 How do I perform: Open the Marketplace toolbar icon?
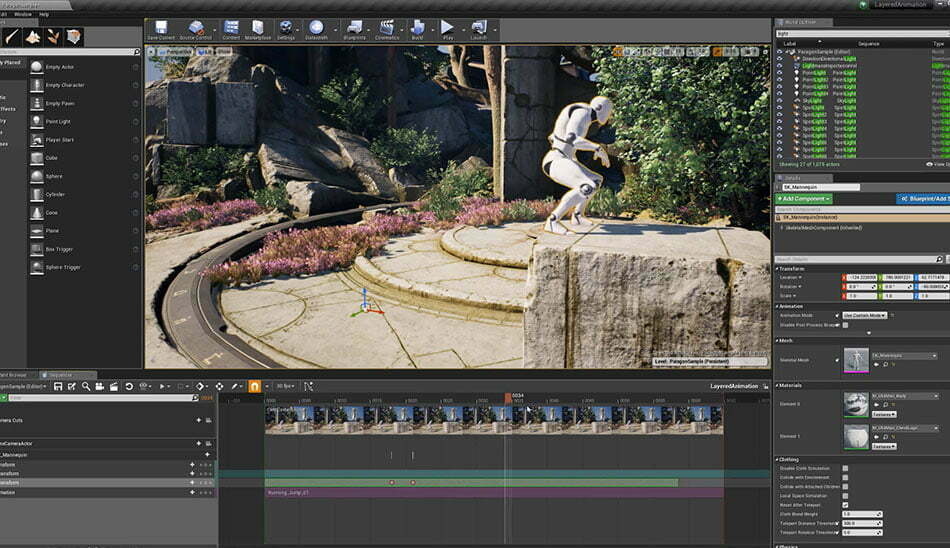click(x=258, y=27)
